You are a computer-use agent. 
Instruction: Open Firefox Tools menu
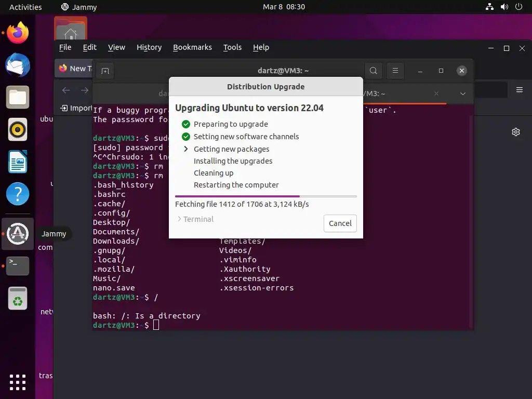coord(232,47)
